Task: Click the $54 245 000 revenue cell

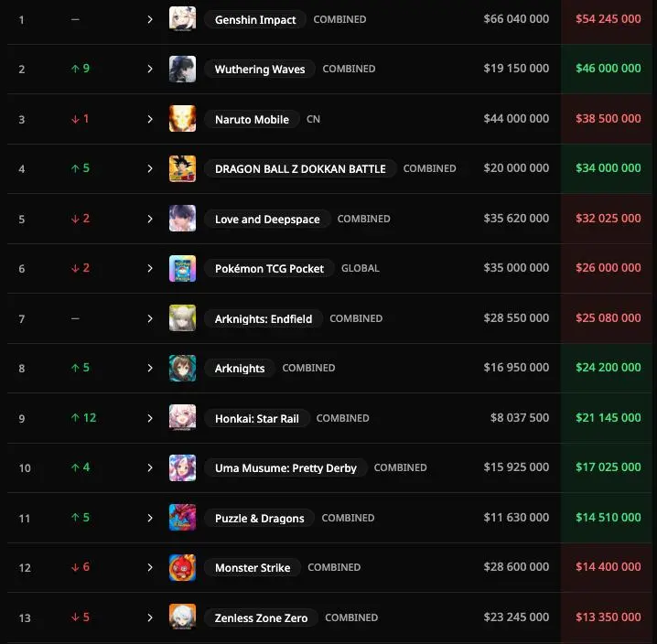Action: [609, 19]
